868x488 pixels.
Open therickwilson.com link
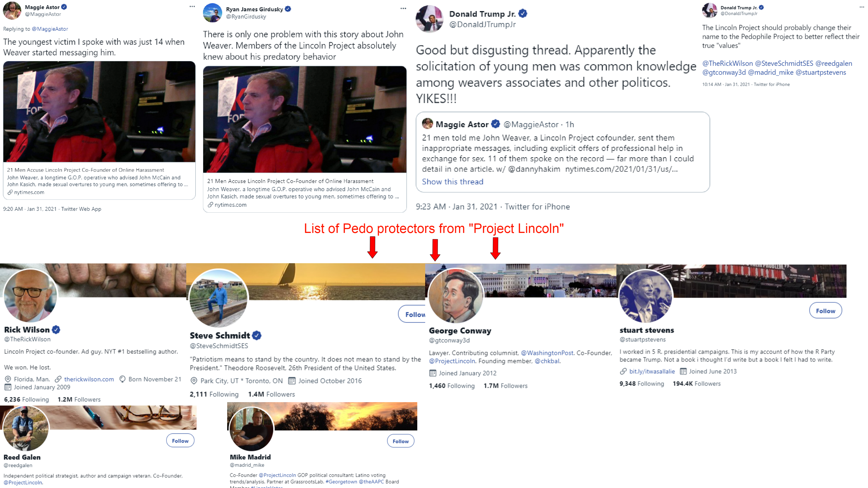pyautogui.click(x=89, y=379)
